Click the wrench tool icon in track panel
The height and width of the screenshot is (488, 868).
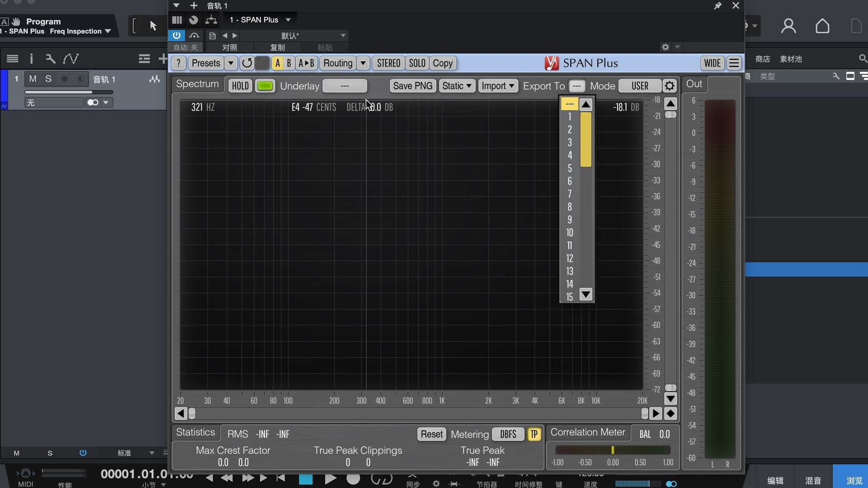(x=50, y=59)
